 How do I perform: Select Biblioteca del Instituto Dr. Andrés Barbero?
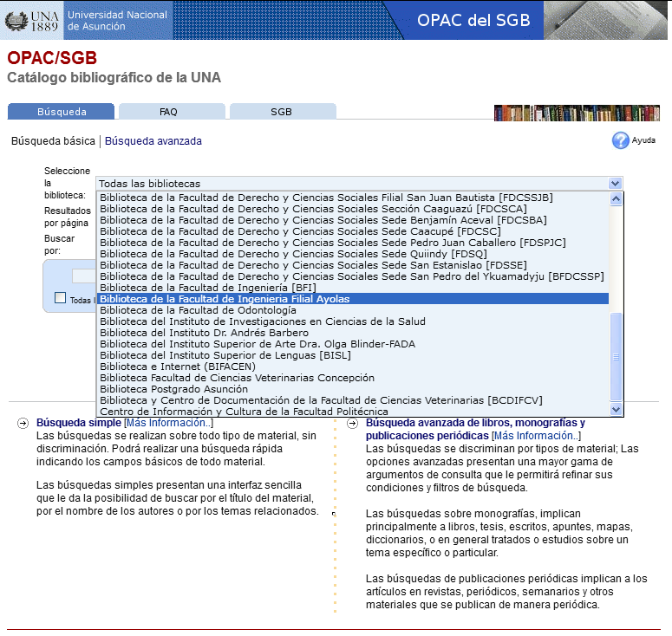point(352,333)
